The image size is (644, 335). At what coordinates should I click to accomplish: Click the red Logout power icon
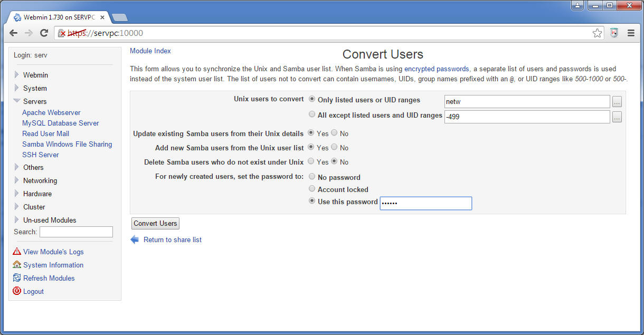[x=17, y=291]
